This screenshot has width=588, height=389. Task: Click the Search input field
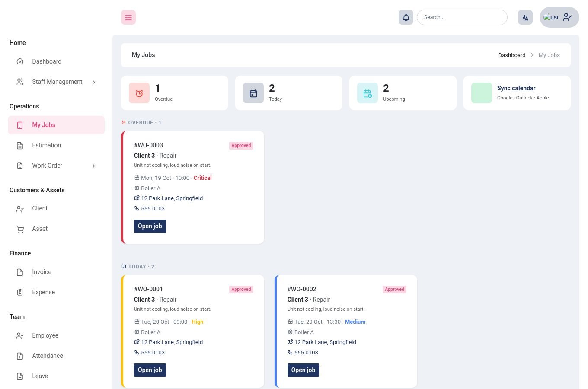(462, 17)
